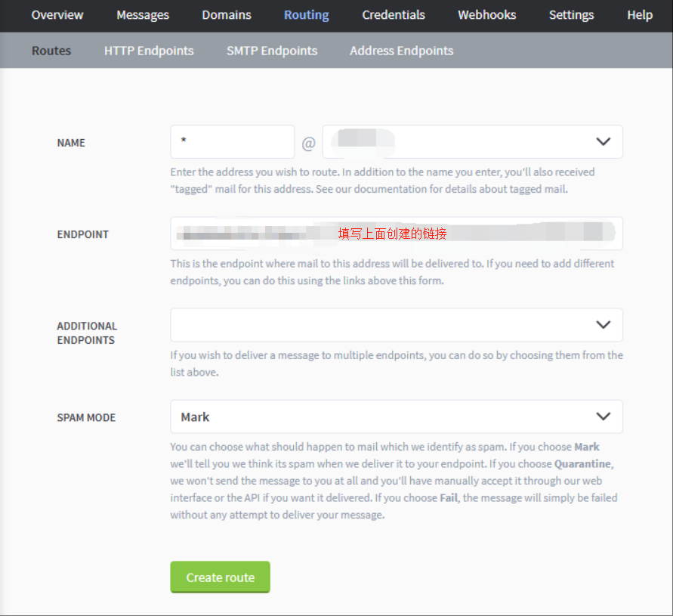Switch to the Domains tab
This screenshot has width=673, height=616.
coord(227,15)
